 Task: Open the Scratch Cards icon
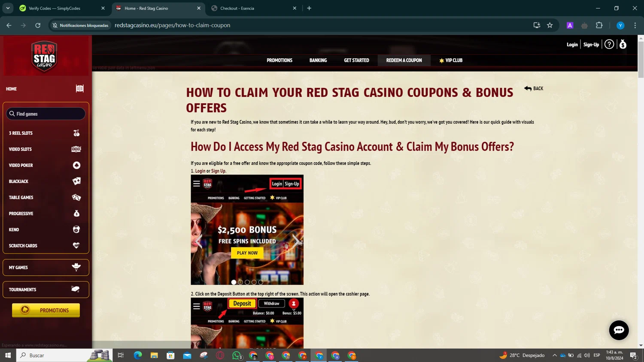pos(76,246)
